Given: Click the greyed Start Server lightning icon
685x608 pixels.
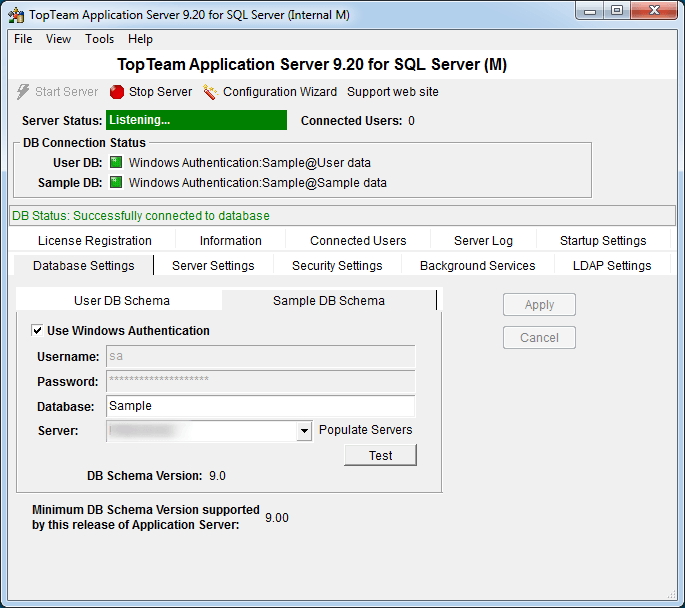Looking at the screenshot, I should [24, 92].
